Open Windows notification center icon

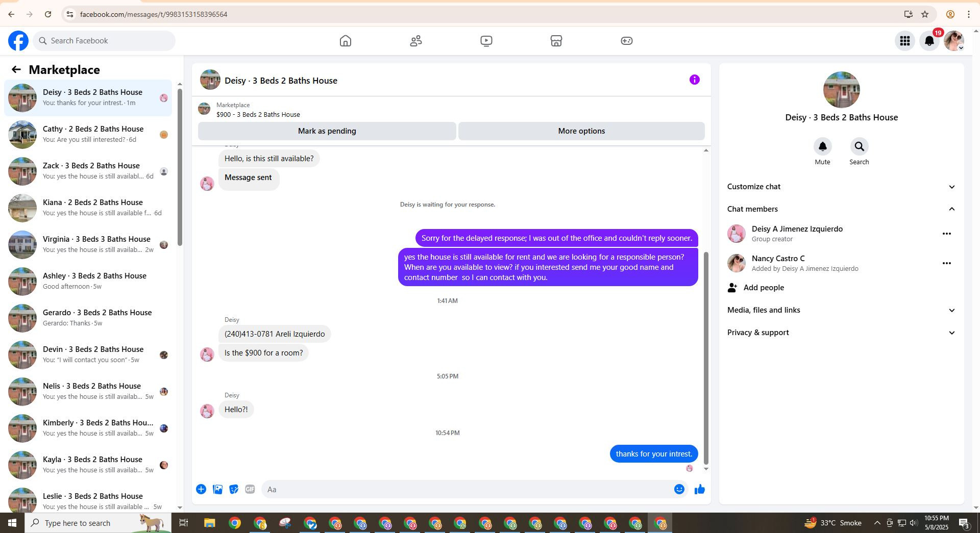[x=964, y=523]
